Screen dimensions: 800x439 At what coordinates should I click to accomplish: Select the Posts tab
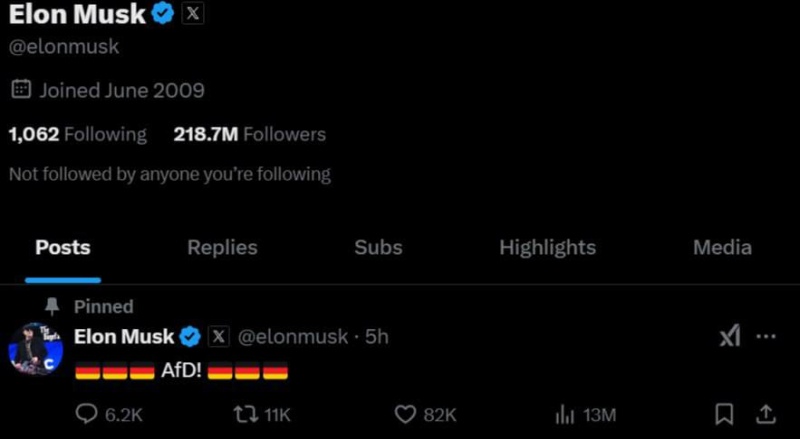(x=63, y=248)
